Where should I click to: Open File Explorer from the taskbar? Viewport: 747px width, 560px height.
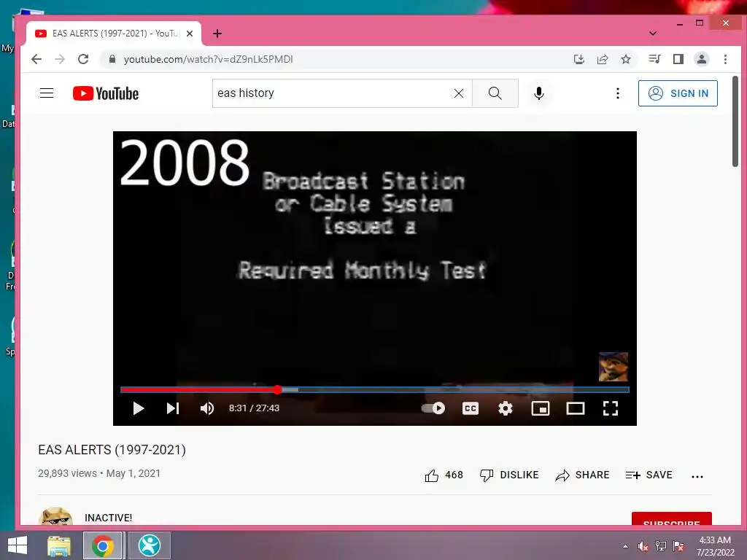point(59,545)
